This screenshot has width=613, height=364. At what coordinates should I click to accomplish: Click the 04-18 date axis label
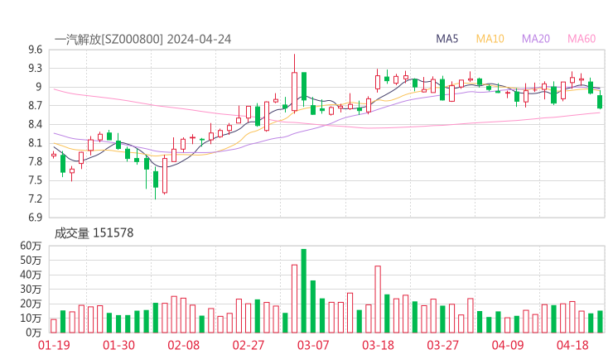[x=572, y=345]
